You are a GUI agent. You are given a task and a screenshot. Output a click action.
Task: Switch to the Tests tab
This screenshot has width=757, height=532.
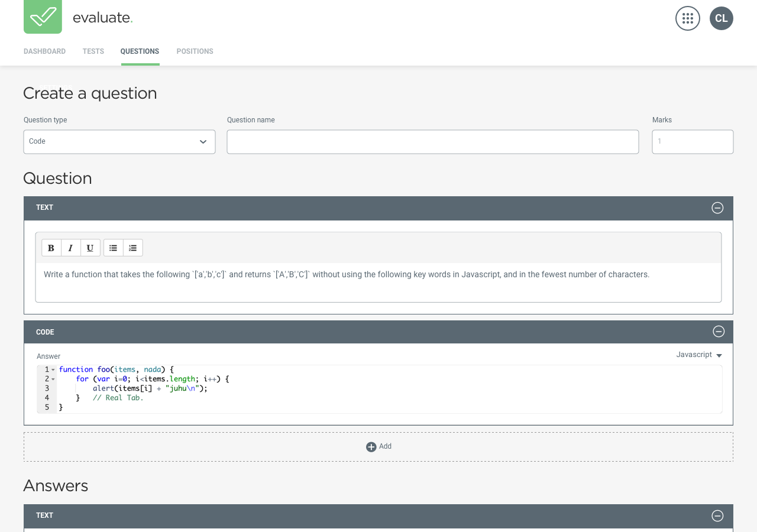tap(93, 51)
